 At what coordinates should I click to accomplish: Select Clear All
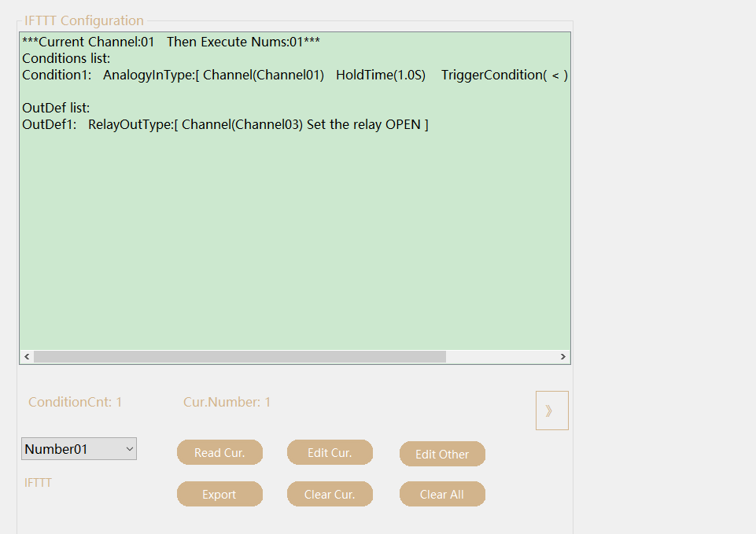point(442,495)
